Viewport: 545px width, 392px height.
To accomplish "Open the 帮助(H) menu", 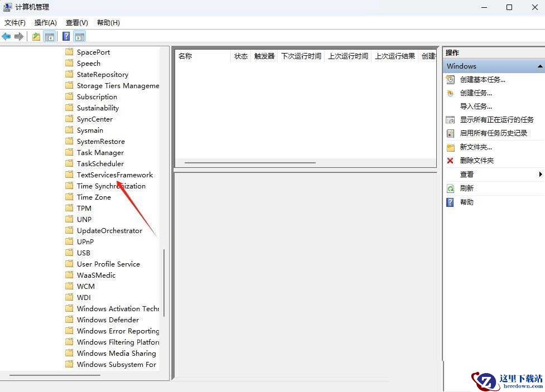I will [108, 23].
